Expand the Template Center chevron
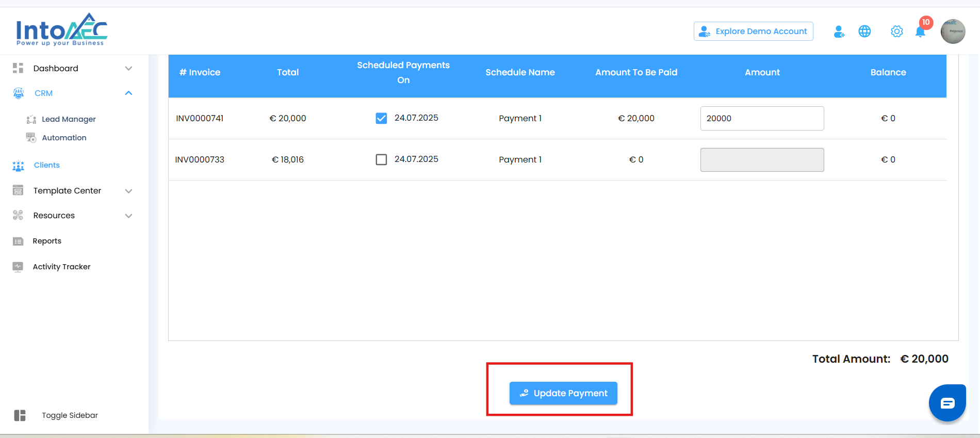Screen dimensions: 980x438 tap(129, 191)
